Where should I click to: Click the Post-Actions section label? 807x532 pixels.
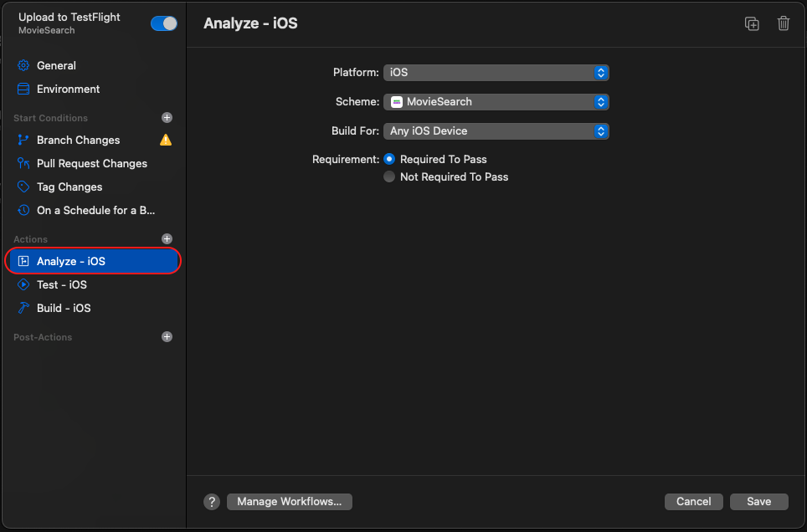[43, 337]
